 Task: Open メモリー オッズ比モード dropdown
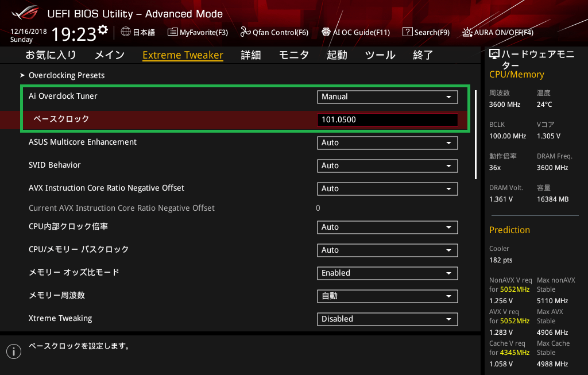(388, 273)
